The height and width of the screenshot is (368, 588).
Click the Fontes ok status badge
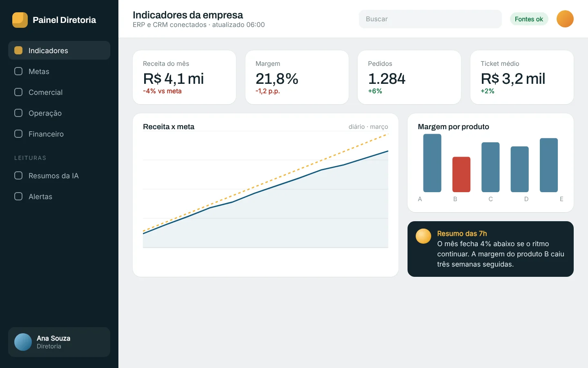[x=529, y=19]
